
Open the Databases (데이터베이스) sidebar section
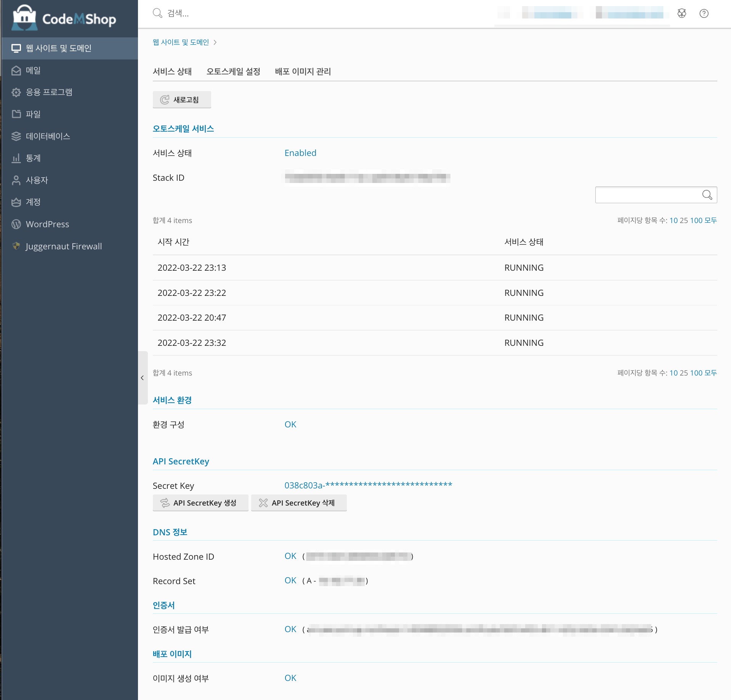[48, 136]
